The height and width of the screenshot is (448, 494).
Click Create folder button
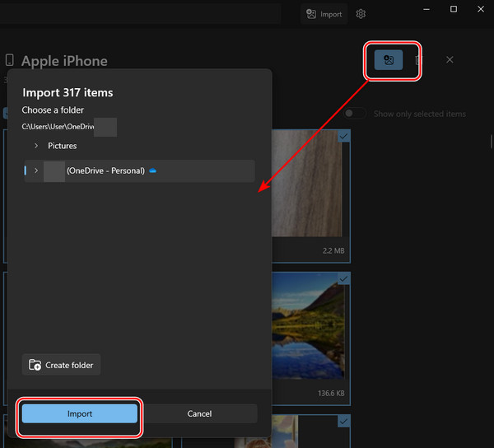pyautogui.click(x=62, y=365)
